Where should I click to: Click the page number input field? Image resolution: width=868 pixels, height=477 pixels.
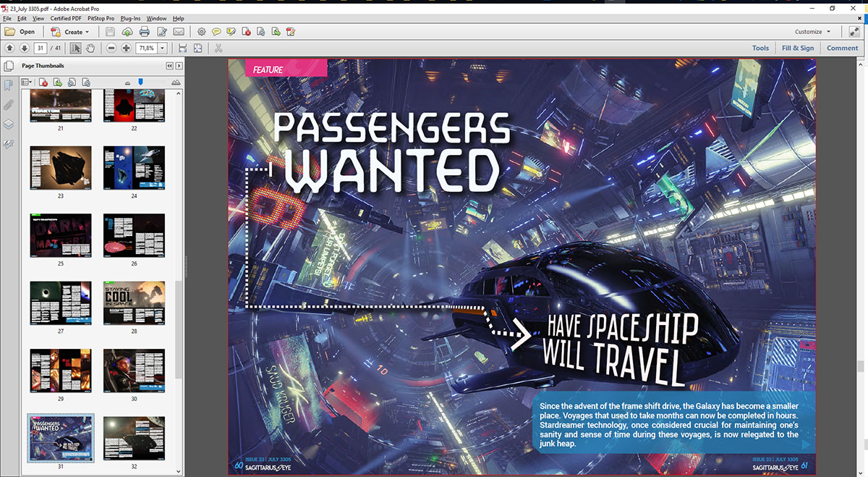[x=41, y=48]
